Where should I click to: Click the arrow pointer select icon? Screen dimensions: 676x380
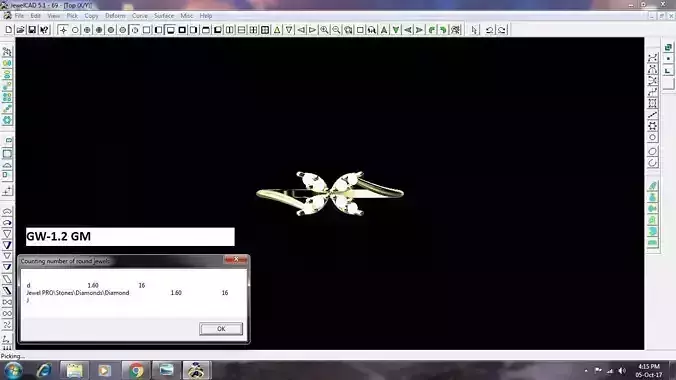point(475,30)
